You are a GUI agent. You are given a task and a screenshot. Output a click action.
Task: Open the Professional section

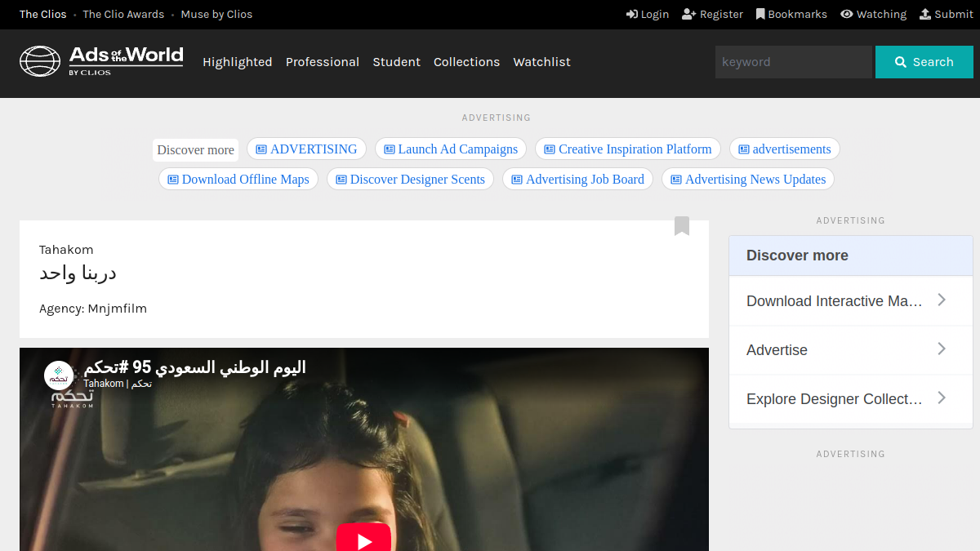[x=323, y=62]
